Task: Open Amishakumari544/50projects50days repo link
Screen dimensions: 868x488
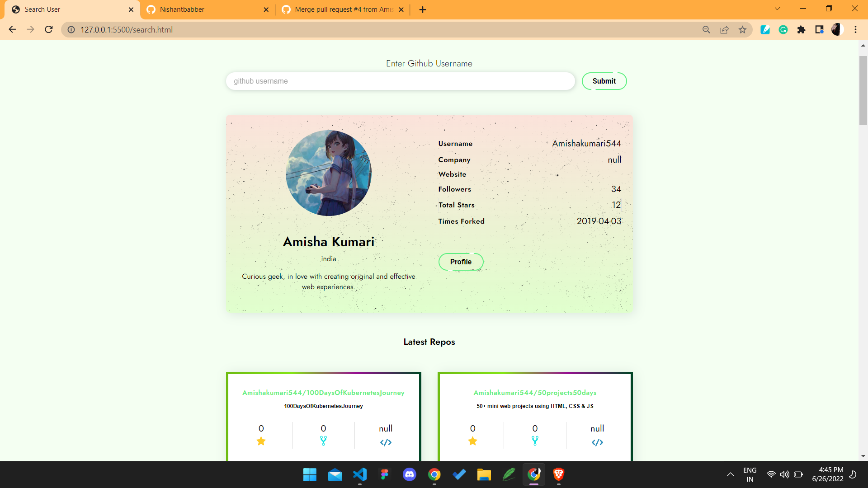Action: coord(535,393)
